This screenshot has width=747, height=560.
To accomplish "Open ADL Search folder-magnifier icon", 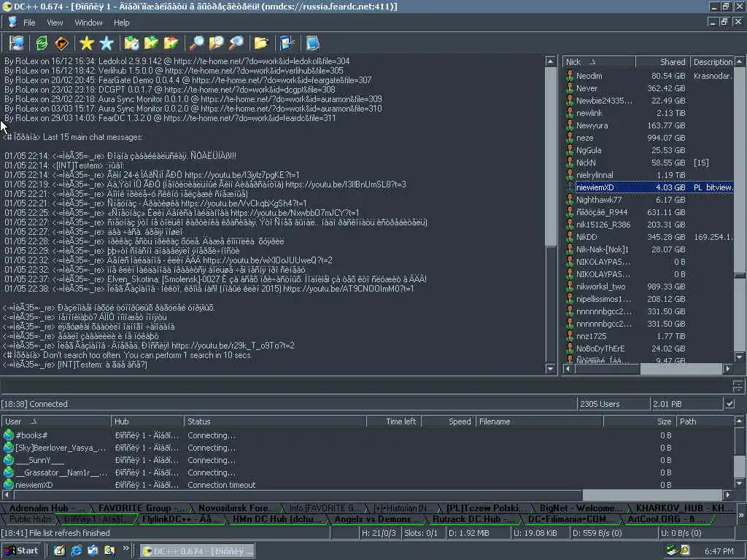I will click(216, 43).
